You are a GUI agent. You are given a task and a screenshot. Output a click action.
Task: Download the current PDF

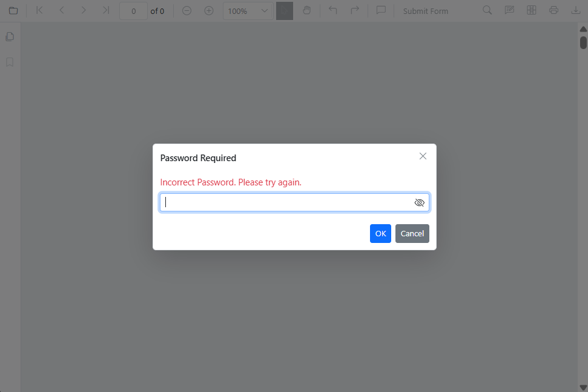575,10
